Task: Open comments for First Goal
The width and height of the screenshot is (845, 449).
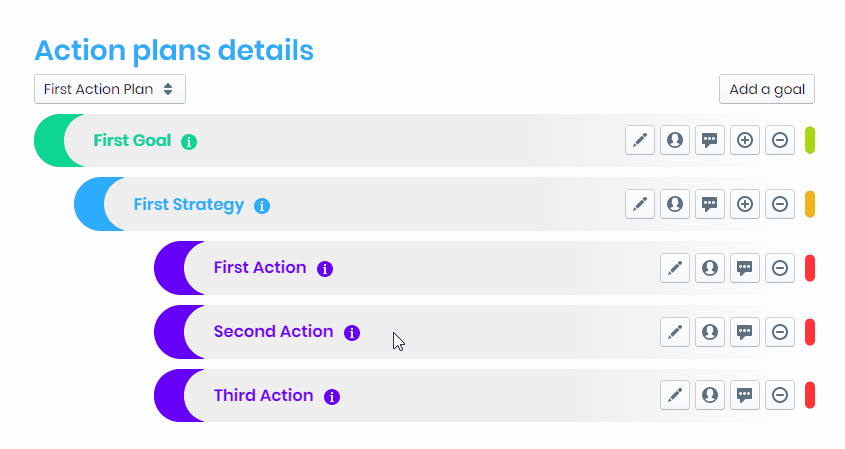Action: 710,140
